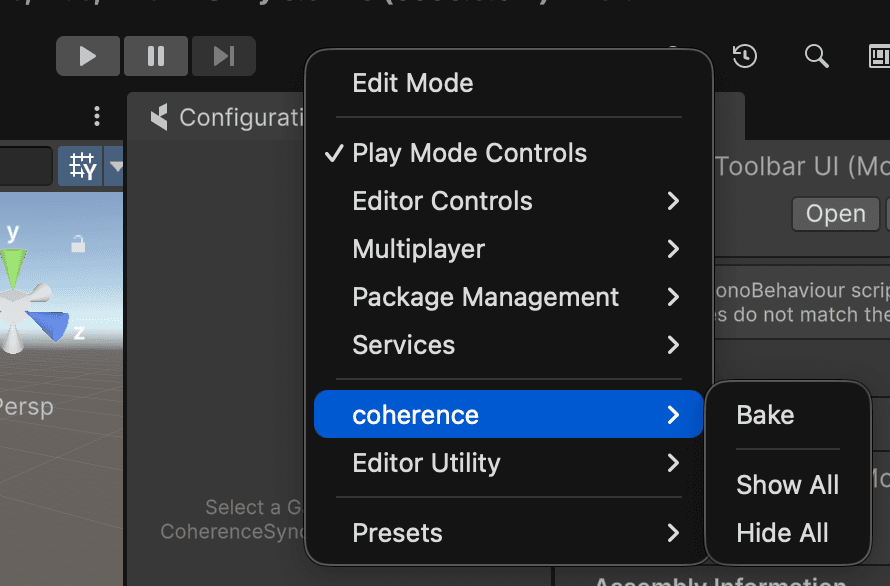Viewport: 890px width, 586px height.
Task: Open the grid snapping dropdown arrow
Action: click(116, 166)
